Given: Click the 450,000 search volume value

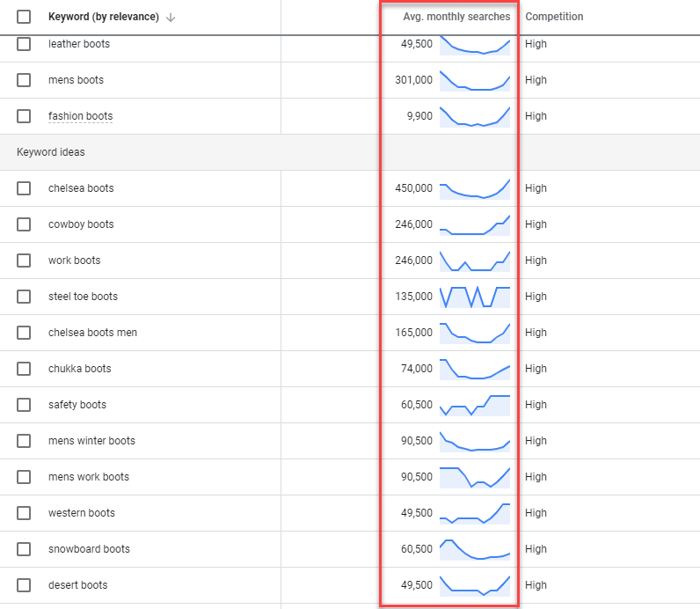Looking at the screenshot, I should coord(414,188).
